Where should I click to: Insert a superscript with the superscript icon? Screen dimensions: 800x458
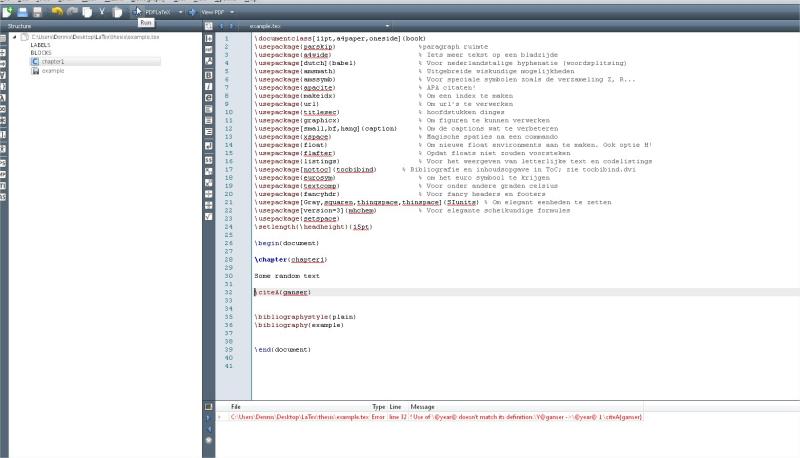[209, 183]
